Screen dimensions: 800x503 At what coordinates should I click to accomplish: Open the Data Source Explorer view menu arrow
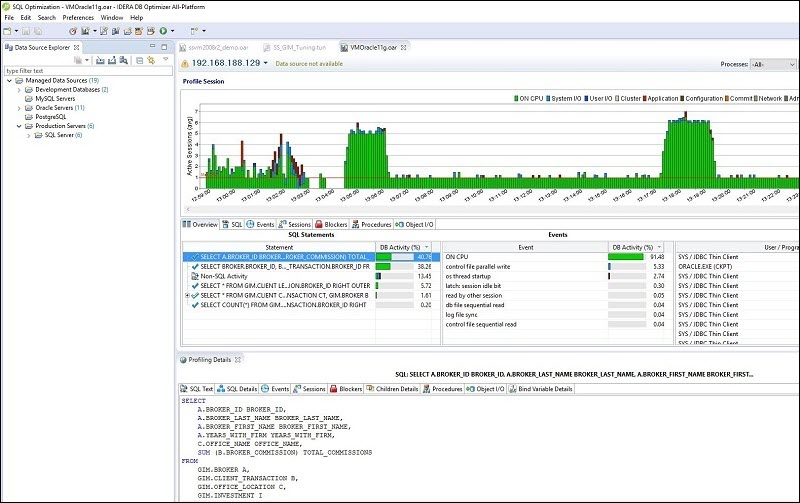(165, 59)
